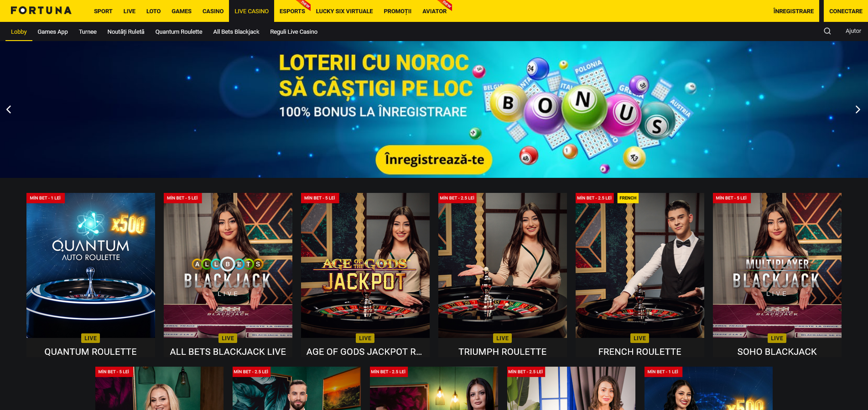The width and height of the screenshot is (868, 410).
Task: Click the Înregistrează-te banner button
Action: point(434,160)
